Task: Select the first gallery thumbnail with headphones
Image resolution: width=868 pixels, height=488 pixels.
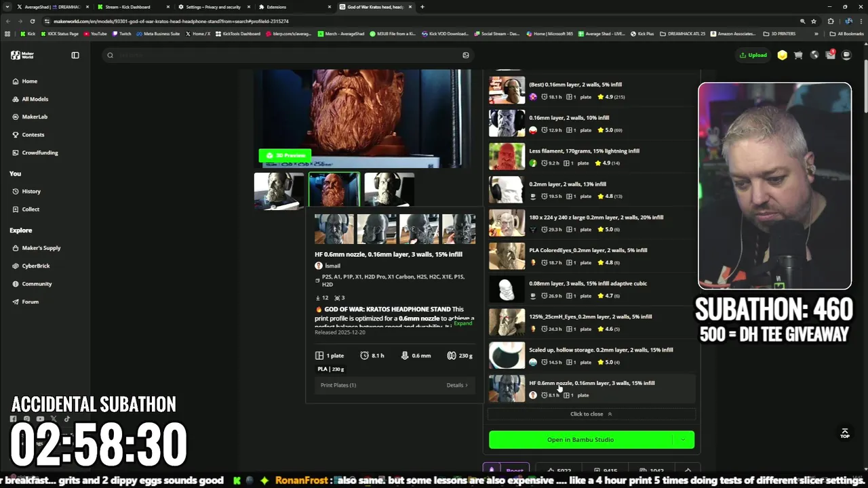Action: pos(279,190)
